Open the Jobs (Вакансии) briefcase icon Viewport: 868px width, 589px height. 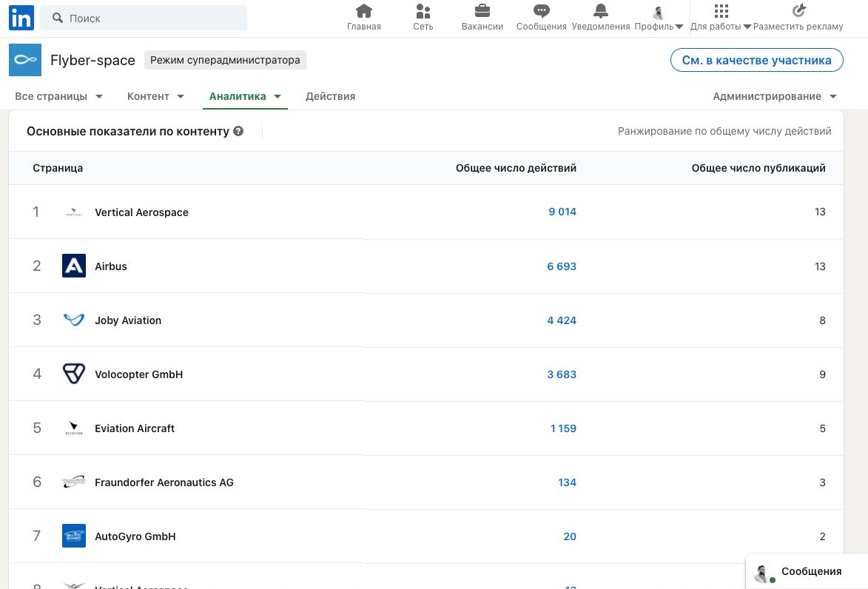click(x=482, y=11)
